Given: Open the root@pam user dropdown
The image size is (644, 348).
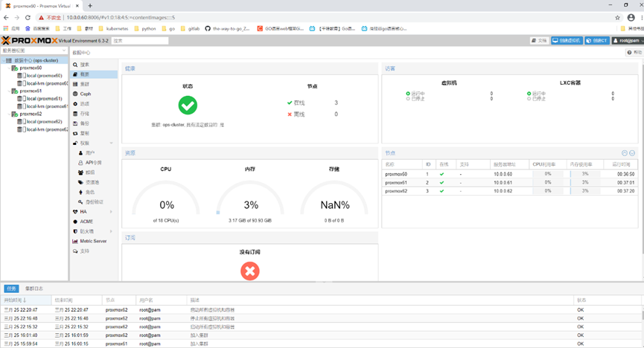Looking at the screenshot, I should point(628,41).
